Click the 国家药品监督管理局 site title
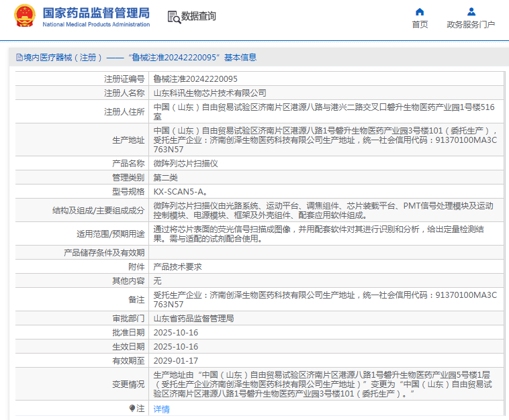This screenshot has height=420, width=509. (x=96, y=13)
